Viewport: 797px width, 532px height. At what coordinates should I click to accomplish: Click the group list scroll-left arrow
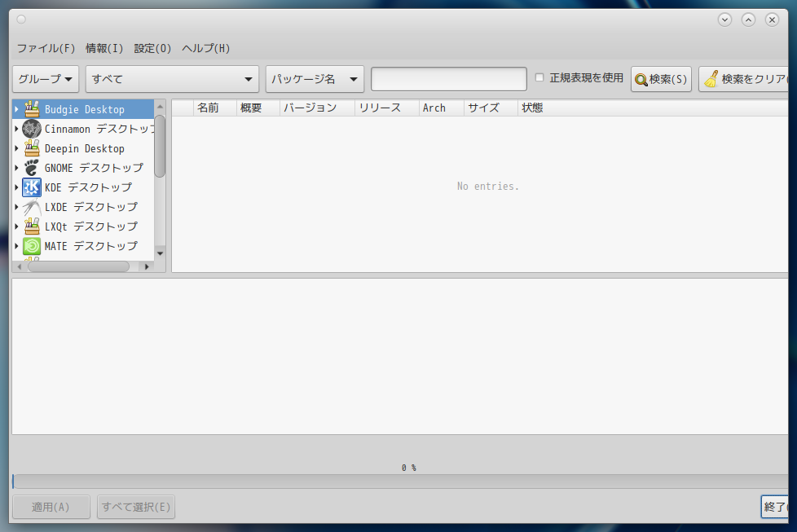pos(20,266)
